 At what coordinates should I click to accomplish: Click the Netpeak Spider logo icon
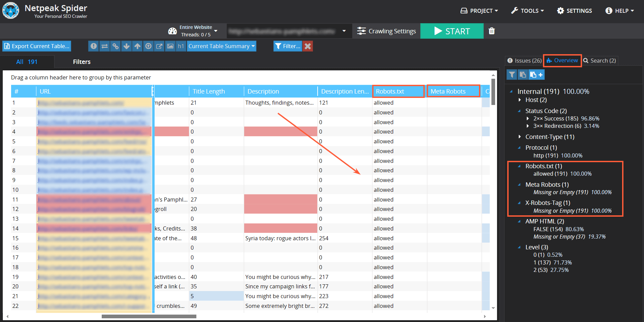point(11,11)
